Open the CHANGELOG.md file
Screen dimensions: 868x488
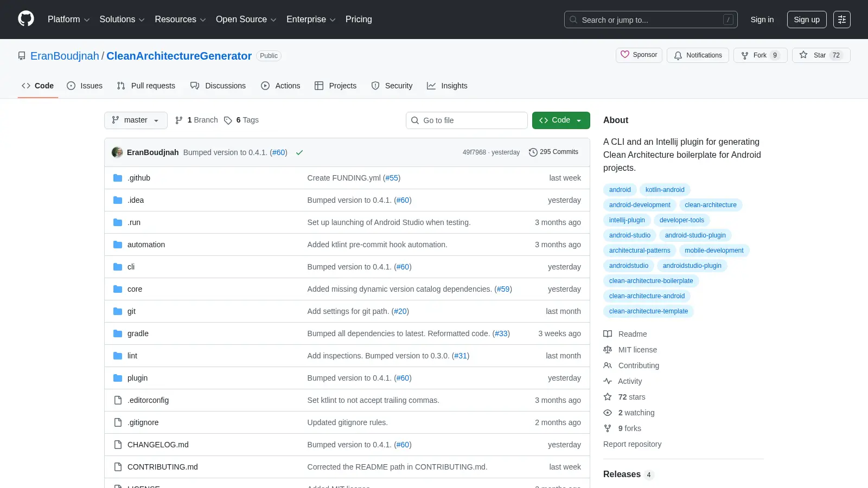(x=158, y=445)
